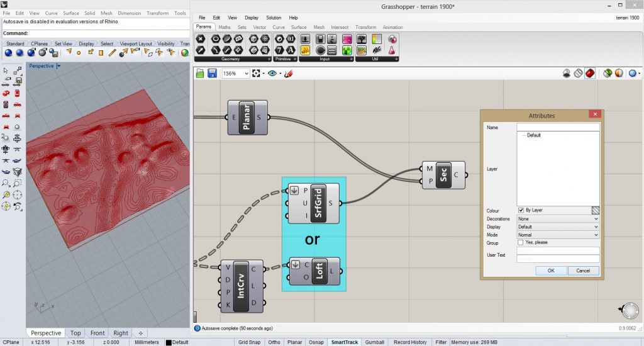Uncheck the By Layer colour checkbox
Image resolution: width=644 pixels, height=346 pixels.
pos(521,210)
